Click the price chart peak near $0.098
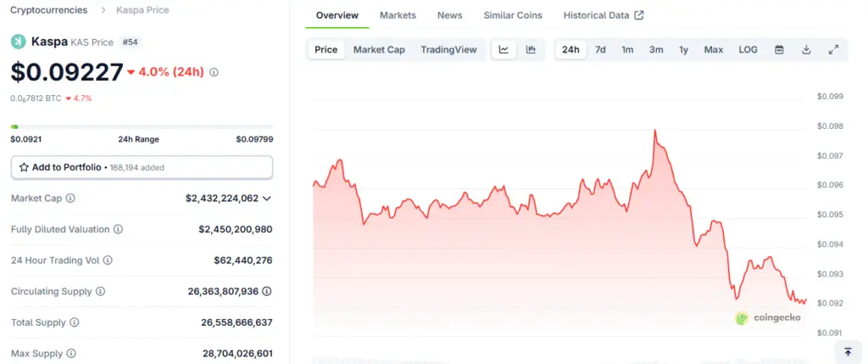868x364 pixels. 654,130
